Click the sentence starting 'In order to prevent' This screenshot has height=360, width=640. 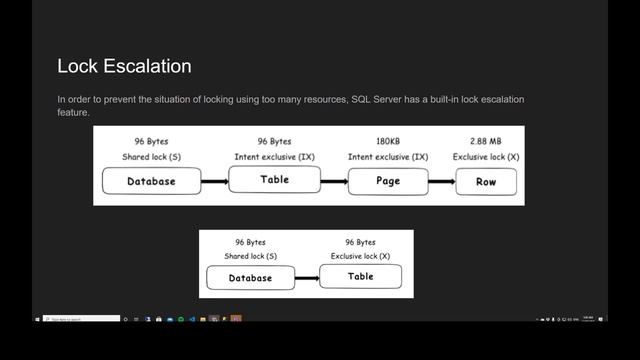pyautogui.click(x=290, y=105)
